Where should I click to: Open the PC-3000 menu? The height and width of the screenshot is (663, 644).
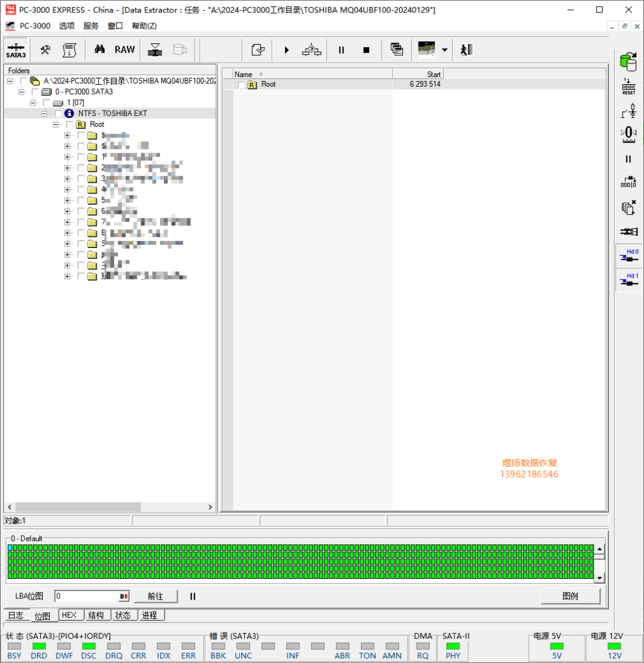click(x=35, y=26)
